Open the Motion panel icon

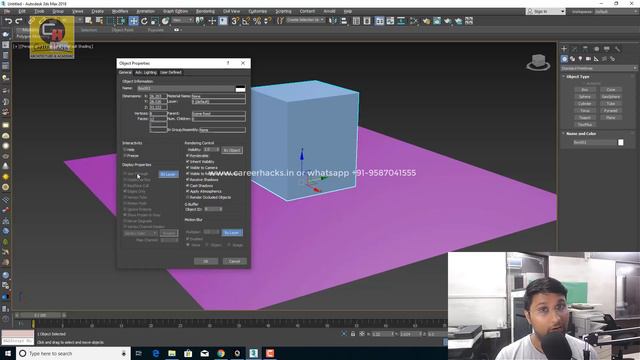pyautogui.click(x=596, y=49)
